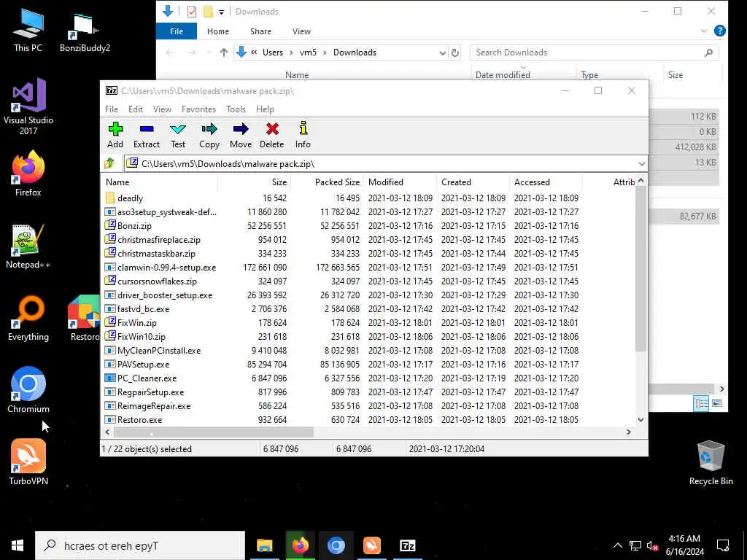Viewport: 747px width, 560px height.
Task: Open the 7-Zip File menu
Action: click(112, 109)
